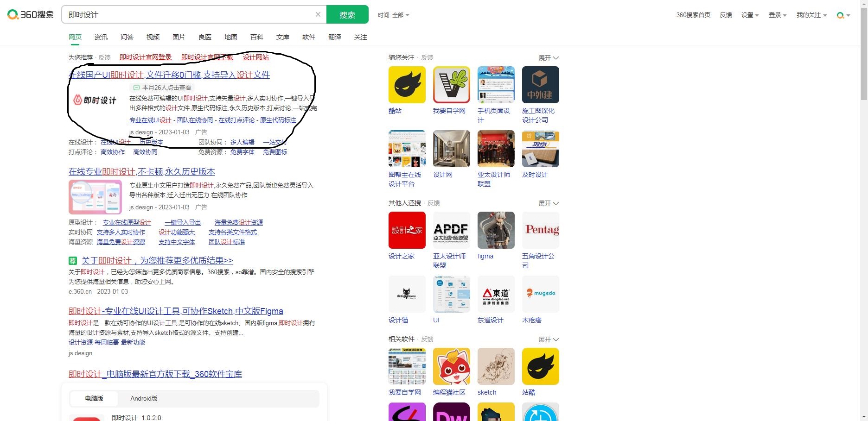Screen dimensions: 868x421
Task: Open the 设计网 interior photo thumbnail
Action: [x=452, y=149]
